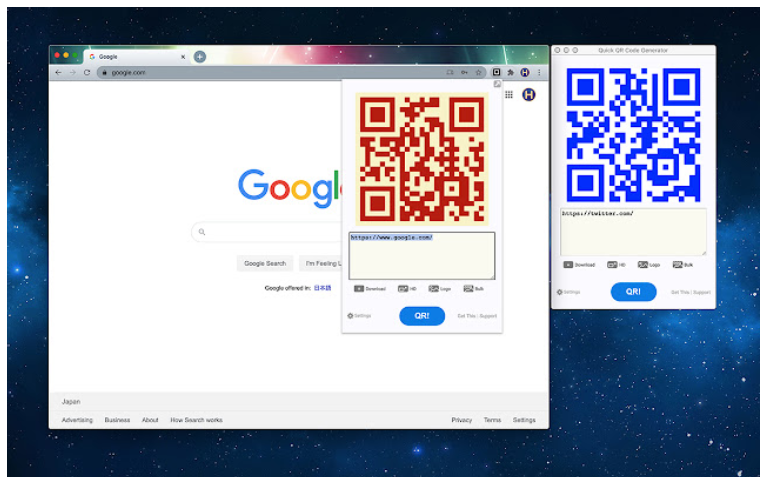Click Support in Quick QR Code Generator window

point(702,292)
